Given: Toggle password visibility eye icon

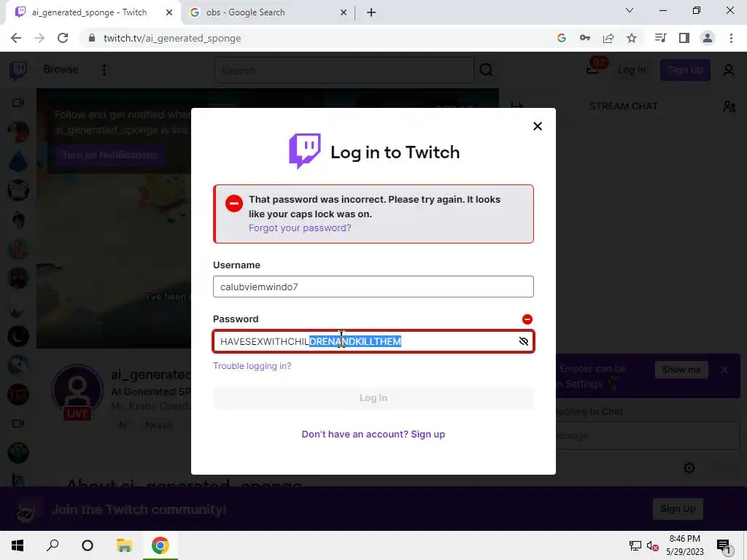Looking at the screenshot, I should tap(523, 341).
